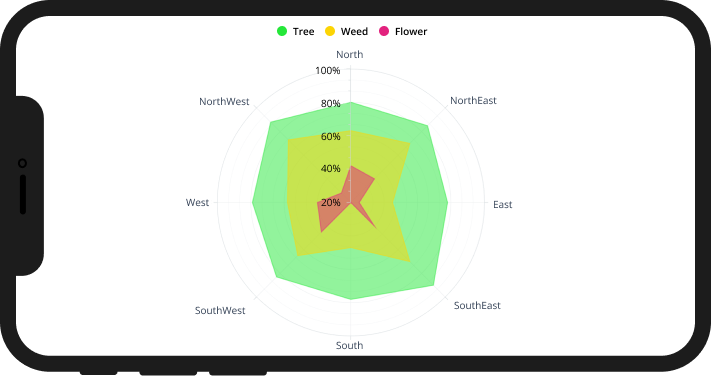Click the green Tree legend marker

(282, 31)
